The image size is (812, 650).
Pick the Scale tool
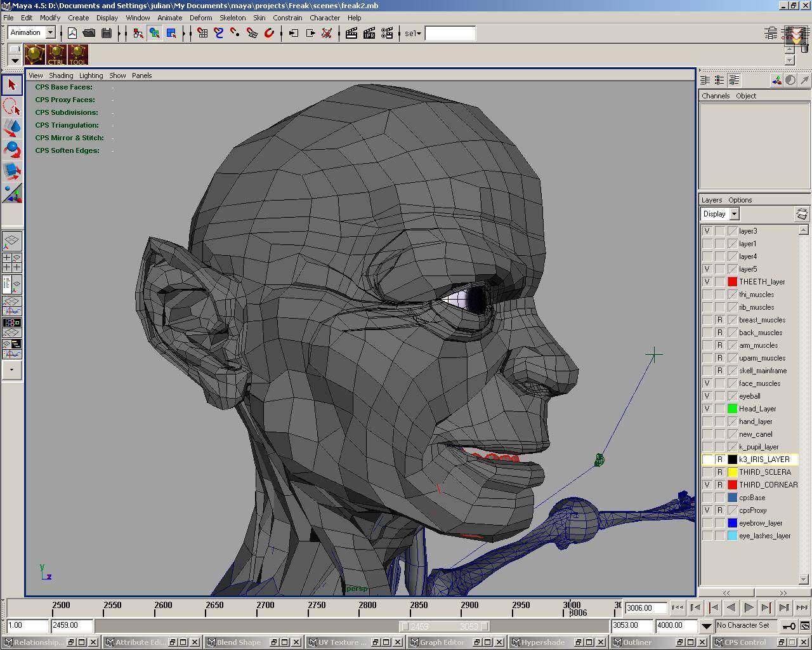tap(12, 171)
